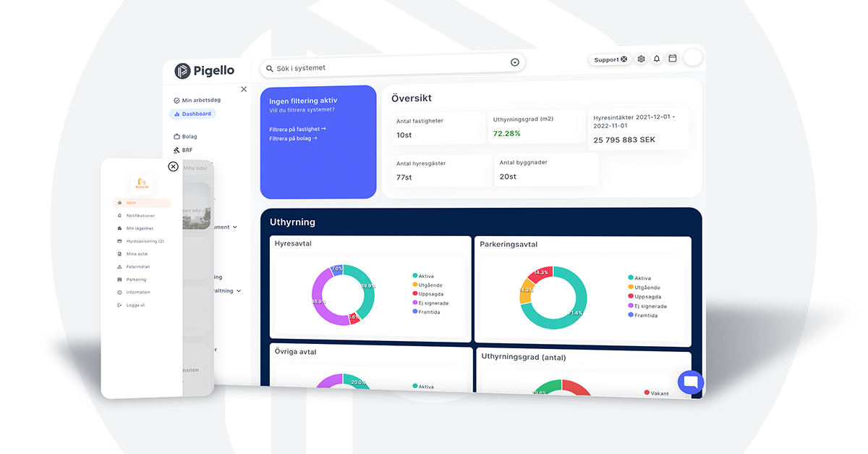Open Bolag in the sidebar
This screenshot has width=868, height=454.
click(185, 136)
